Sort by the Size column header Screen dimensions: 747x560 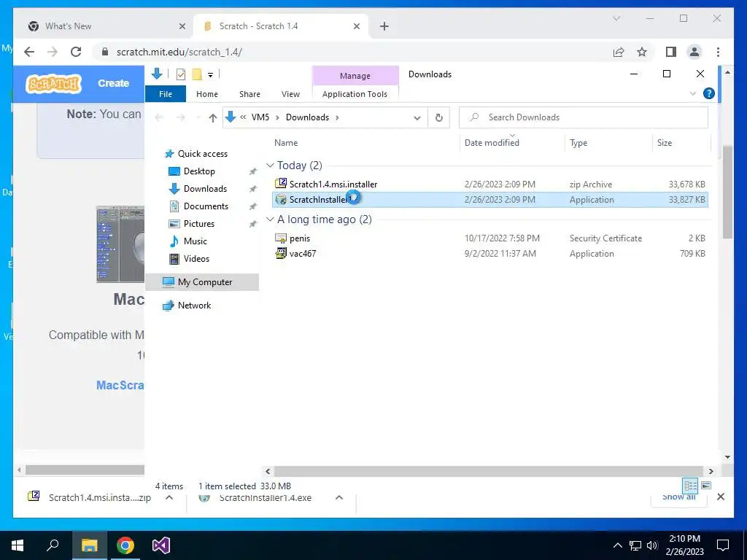[665, 143]
